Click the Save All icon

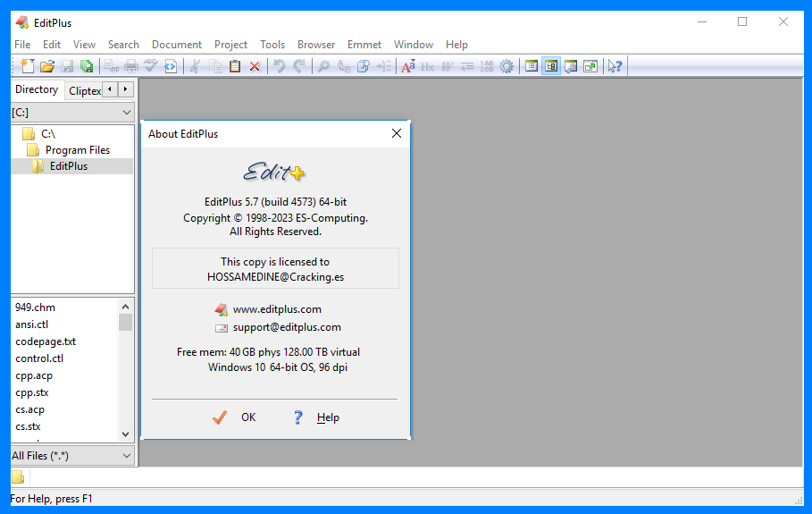tap(87, 66)
